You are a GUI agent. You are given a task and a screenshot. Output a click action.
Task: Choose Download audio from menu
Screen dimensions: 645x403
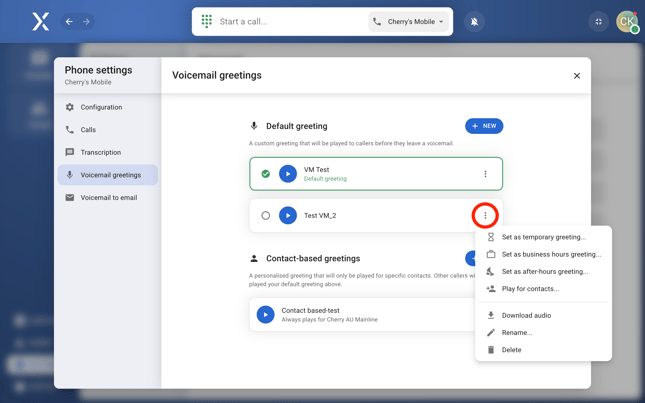pos(526,316)
